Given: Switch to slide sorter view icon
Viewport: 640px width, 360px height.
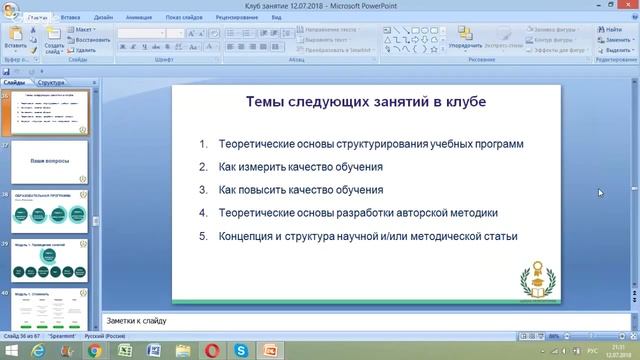Looking at the screenshot, I should pyautogui.click(x=532, y=336).
